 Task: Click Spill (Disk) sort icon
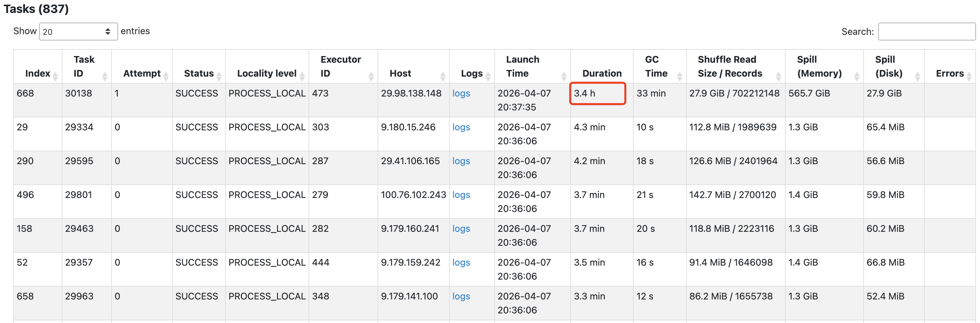(918, 76)
